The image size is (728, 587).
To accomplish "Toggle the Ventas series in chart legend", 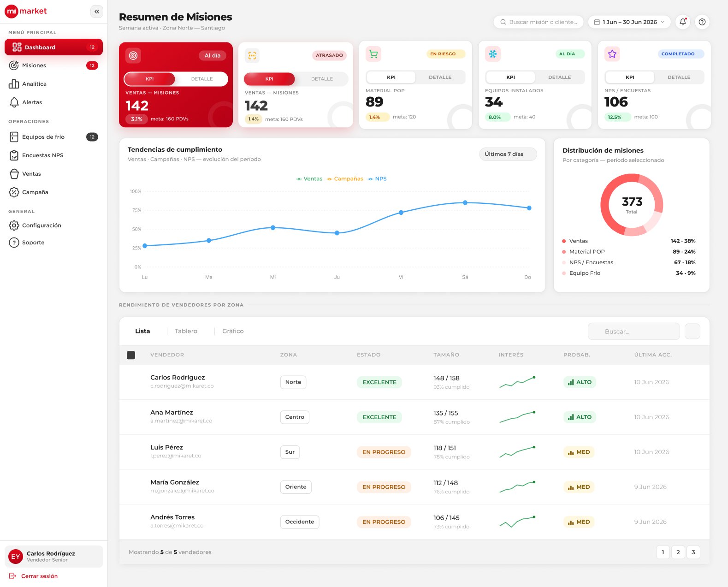I will tap(309, 179).
